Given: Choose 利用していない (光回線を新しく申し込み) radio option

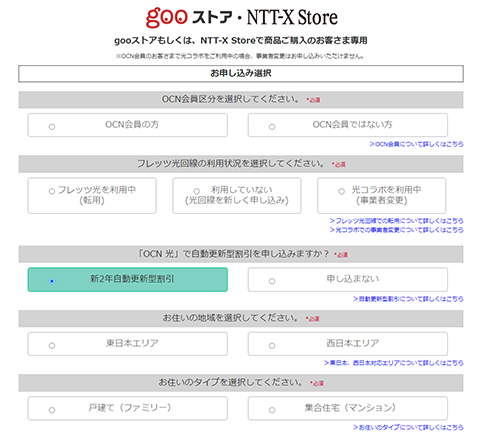Looking at the screenshot, I should pyautogui.click(x=197, y=191).
